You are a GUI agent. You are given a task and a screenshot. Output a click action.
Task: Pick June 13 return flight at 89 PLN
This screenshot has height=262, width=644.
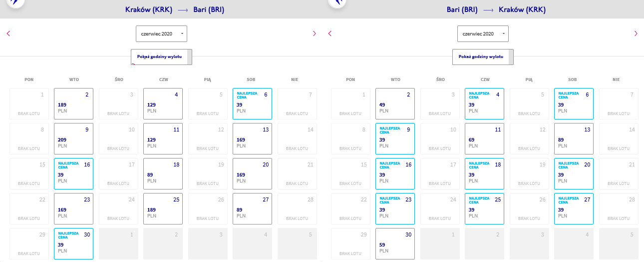pos(574,138)
